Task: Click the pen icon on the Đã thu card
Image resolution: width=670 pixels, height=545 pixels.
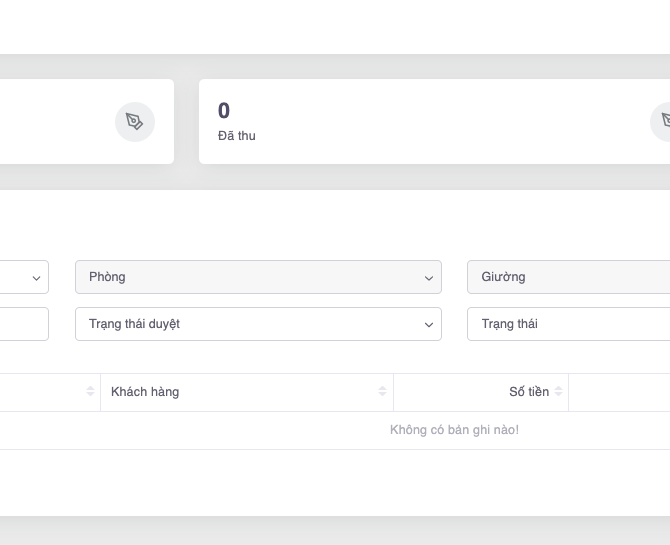Action: coord(663,122)
